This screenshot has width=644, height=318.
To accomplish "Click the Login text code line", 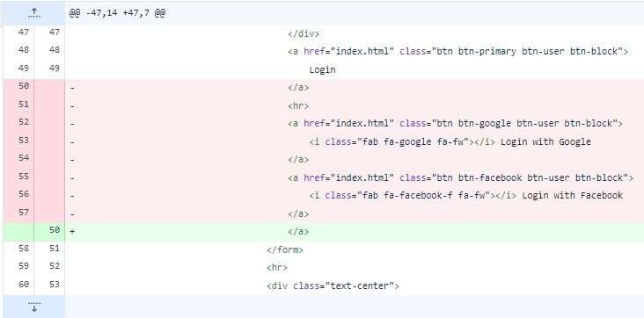I will (x=322, y=69).
